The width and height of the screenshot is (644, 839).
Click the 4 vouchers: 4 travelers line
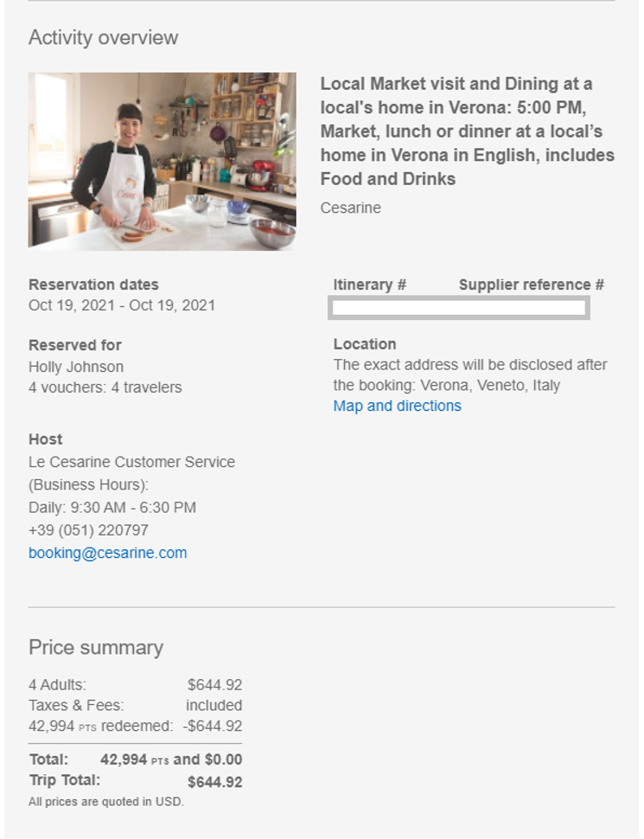pos(105,387)
